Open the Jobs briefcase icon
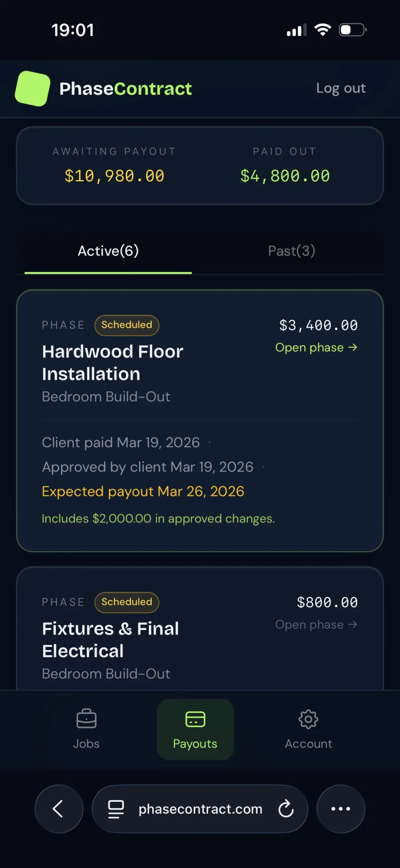Viewport: 400px width, 868px height. [86, 719]
